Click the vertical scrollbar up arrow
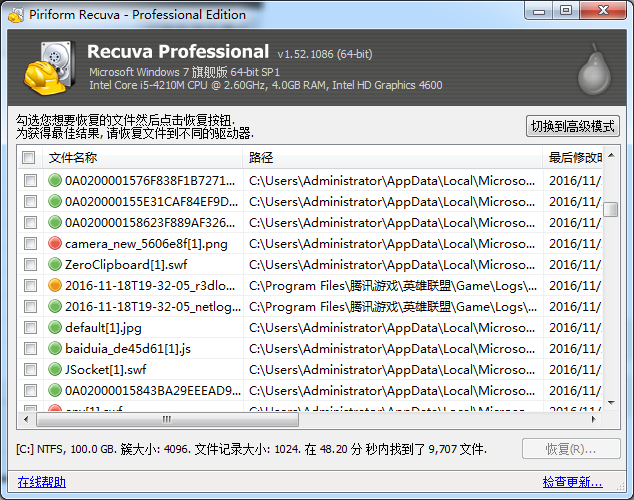 [x=611, y=155]
